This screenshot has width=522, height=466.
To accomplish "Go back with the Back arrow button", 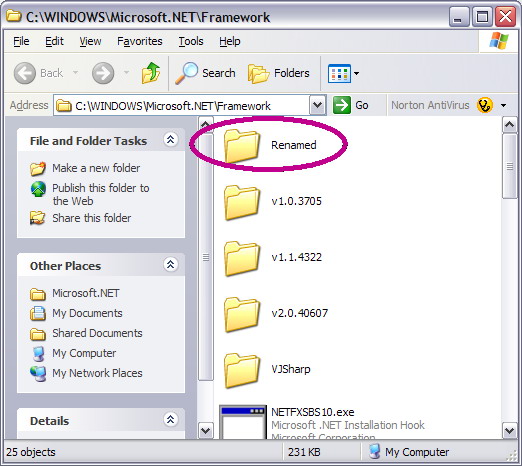I will pyautogui.click(x=25, y=73).
